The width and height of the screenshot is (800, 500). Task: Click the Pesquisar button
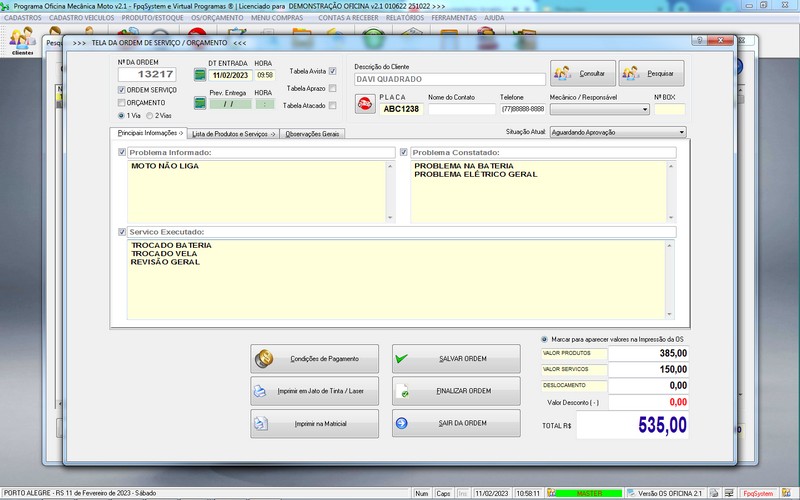tap(652, 73)
